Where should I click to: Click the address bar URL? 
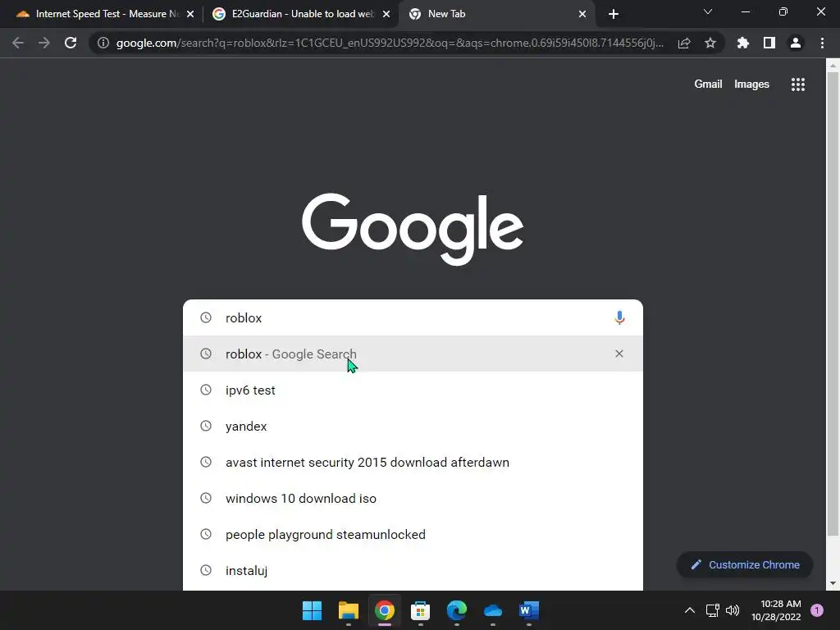click(390, 43)
